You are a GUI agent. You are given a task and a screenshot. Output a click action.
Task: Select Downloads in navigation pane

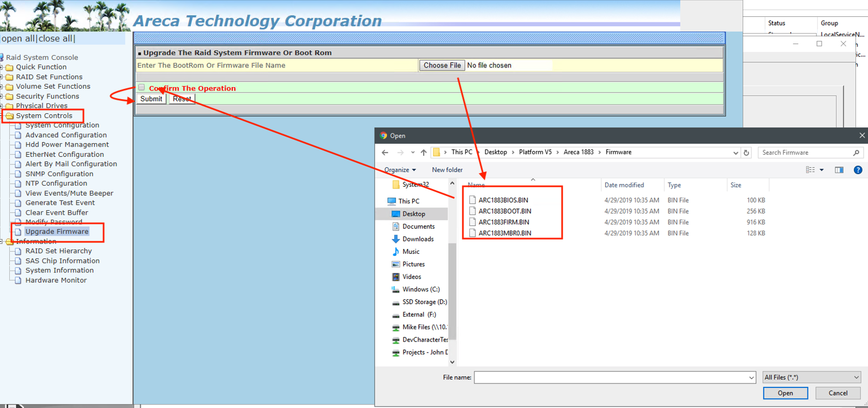coord(418,239)
